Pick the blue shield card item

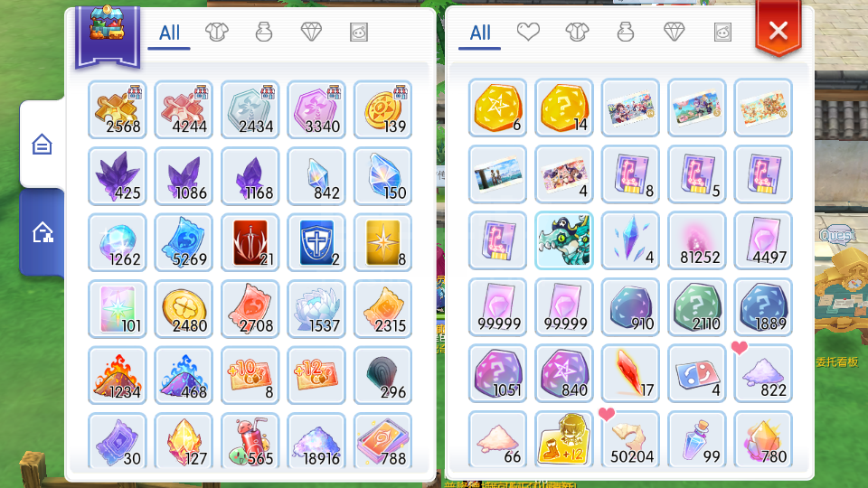coord(316,242)
